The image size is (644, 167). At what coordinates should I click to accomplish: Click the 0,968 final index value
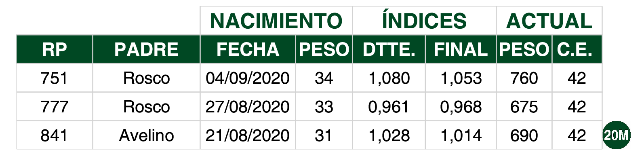(461, 107)
